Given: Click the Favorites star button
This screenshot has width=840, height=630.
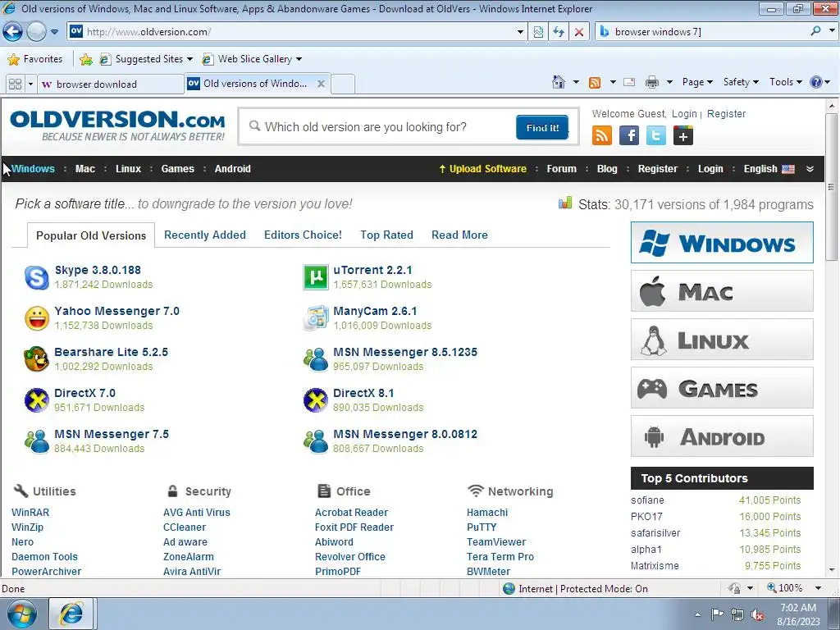Looking at the screenshot, I should tap(35, 59).
